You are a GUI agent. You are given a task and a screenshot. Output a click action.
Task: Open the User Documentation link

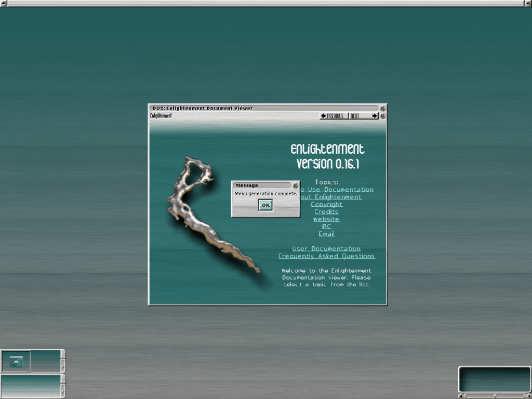pyautogui.click(x=326, y=248)
